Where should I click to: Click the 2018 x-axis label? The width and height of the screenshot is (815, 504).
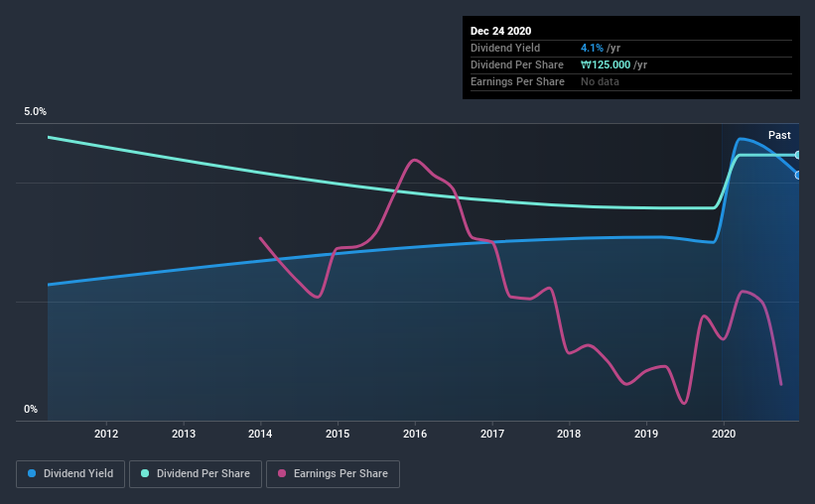tap(569, 434)
